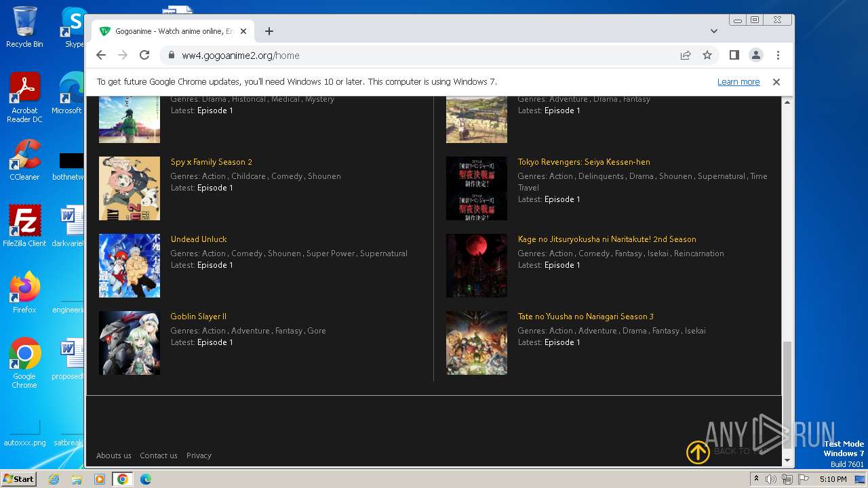Select the Gogoanime browser tab
Image resolution: width=868 pixels, height=488 pixels.
tap(173, 31)
